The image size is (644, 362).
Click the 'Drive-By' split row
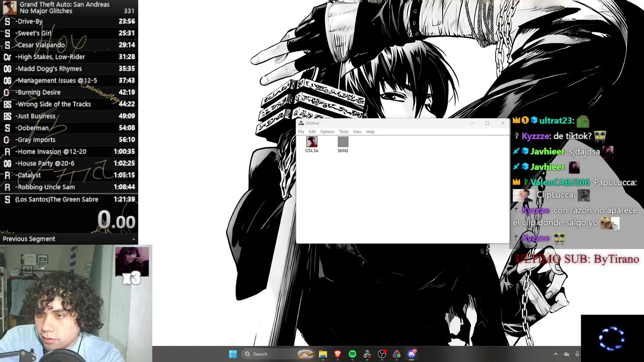(x=69, y=22)
